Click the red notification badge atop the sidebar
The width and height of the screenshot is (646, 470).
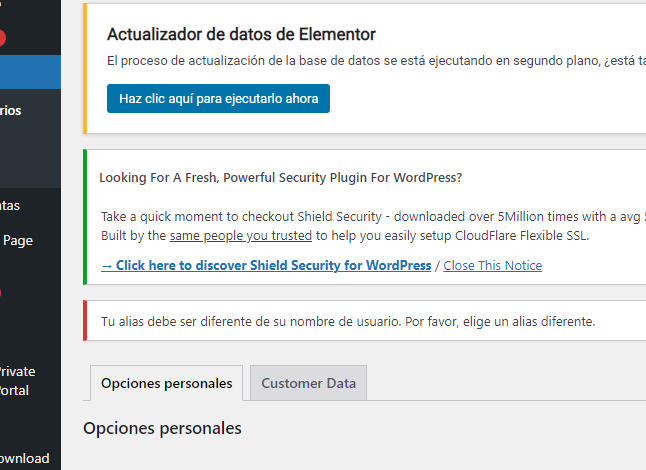[3, 38]
